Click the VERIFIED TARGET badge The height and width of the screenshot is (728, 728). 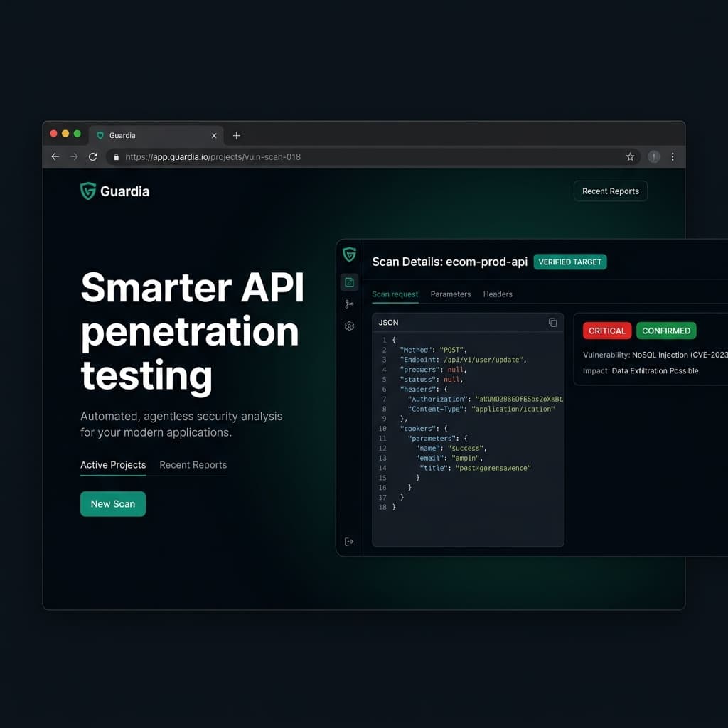569,262
